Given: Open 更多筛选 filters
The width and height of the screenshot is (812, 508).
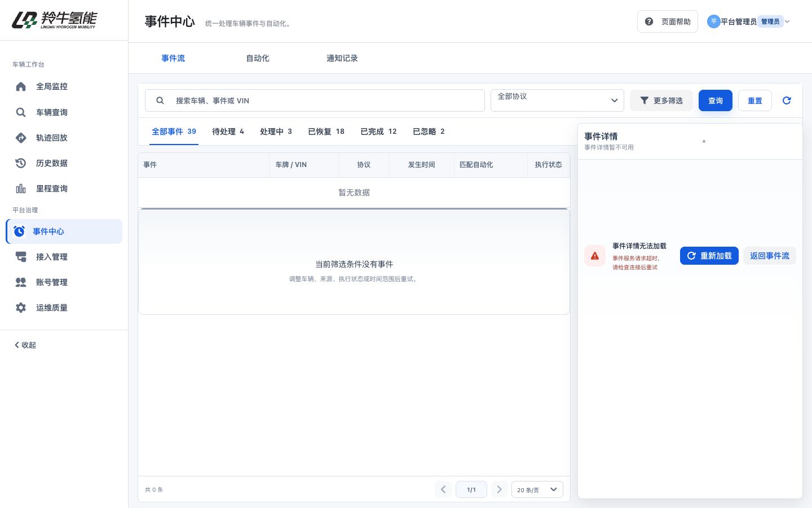Looking at the screenshot, I should [x=661, y=100].
